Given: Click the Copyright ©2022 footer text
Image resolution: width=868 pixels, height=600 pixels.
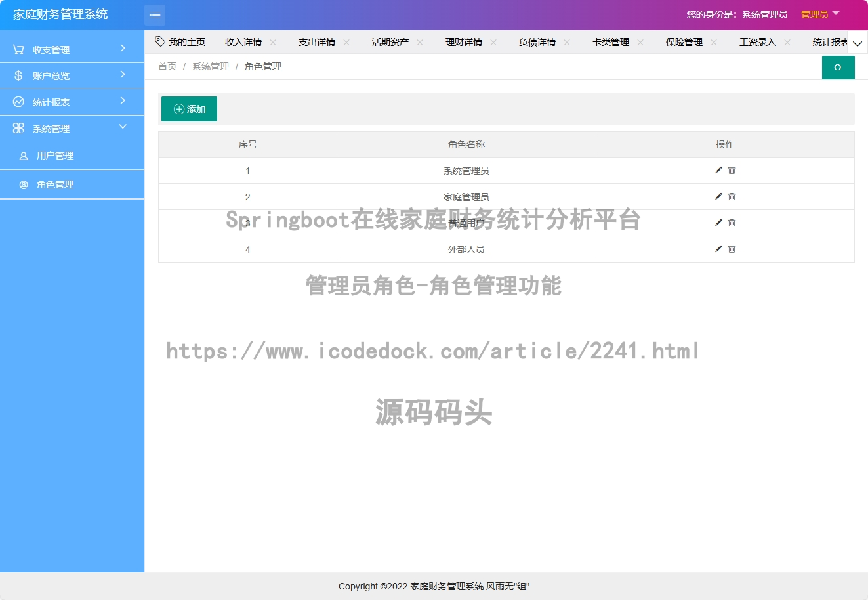Looking at the screenshot, I should [x=434, y=586].
